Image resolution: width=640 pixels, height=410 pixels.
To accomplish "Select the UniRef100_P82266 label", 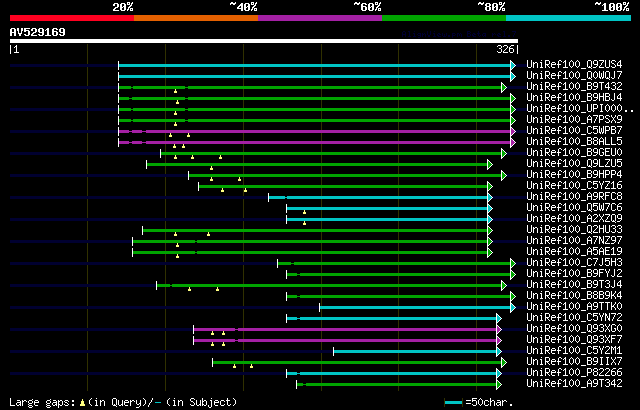I will coord(574,373).
